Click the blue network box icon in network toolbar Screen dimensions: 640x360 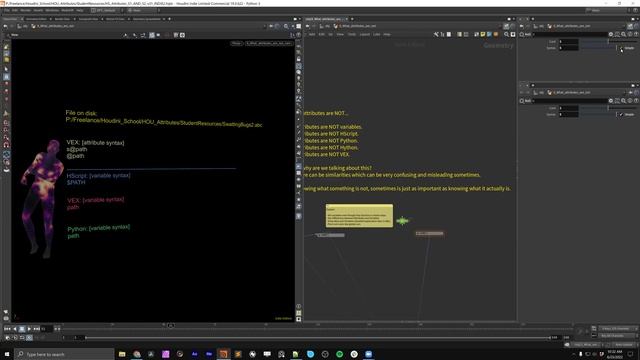coord(489,35)
